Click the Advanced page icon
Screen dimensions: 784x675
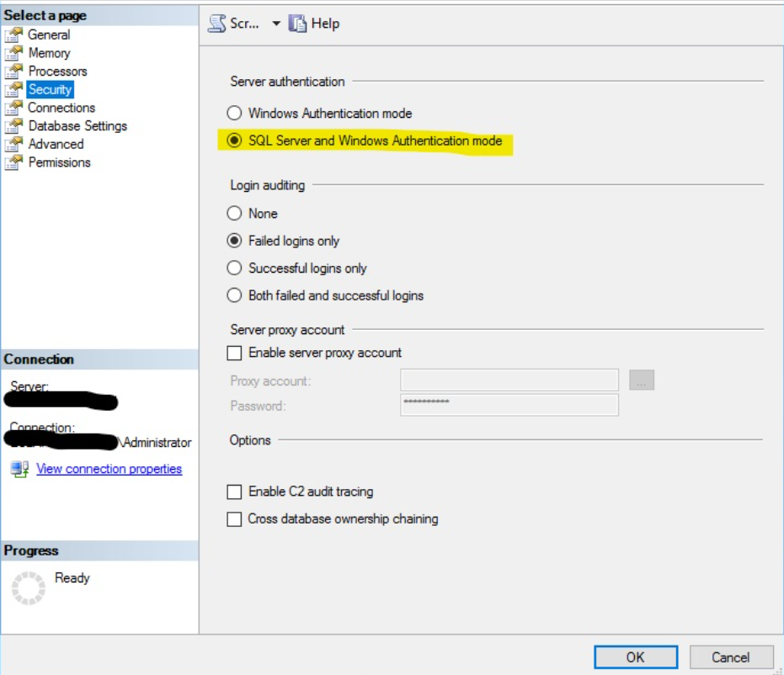pos(13,145)
